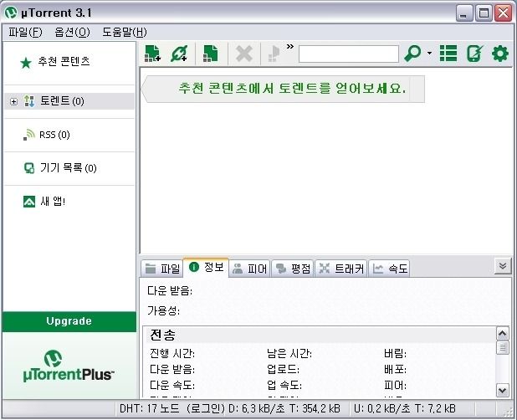Click the star icon beside 추천 콘텐츠
The width and height of the screenshot is (517, 420).
coord(26,63)
